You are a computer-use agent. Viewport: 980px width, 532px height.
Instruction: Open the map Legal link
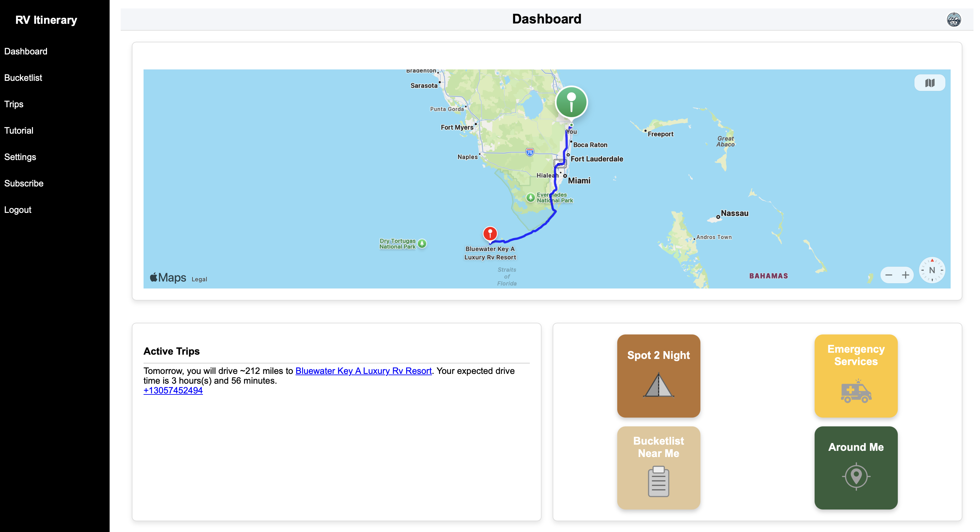click(199, 279)
